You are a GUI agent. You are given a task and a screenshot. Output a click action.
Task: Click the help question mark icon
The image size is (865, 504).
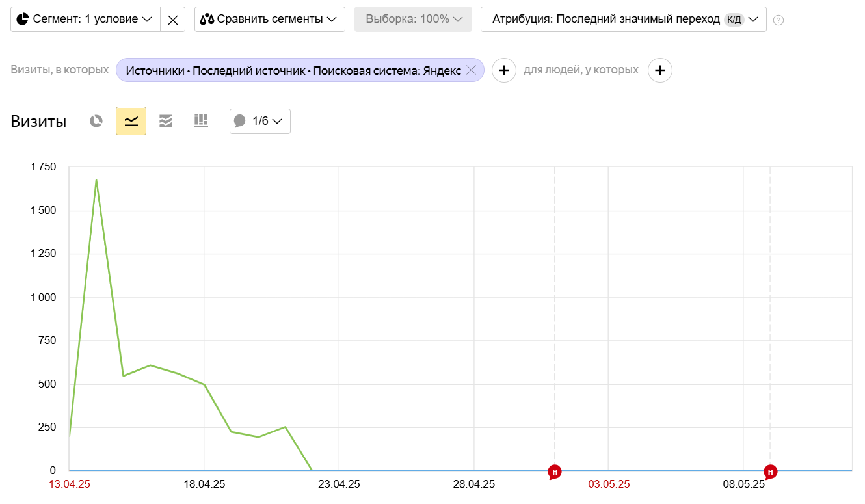778,20
